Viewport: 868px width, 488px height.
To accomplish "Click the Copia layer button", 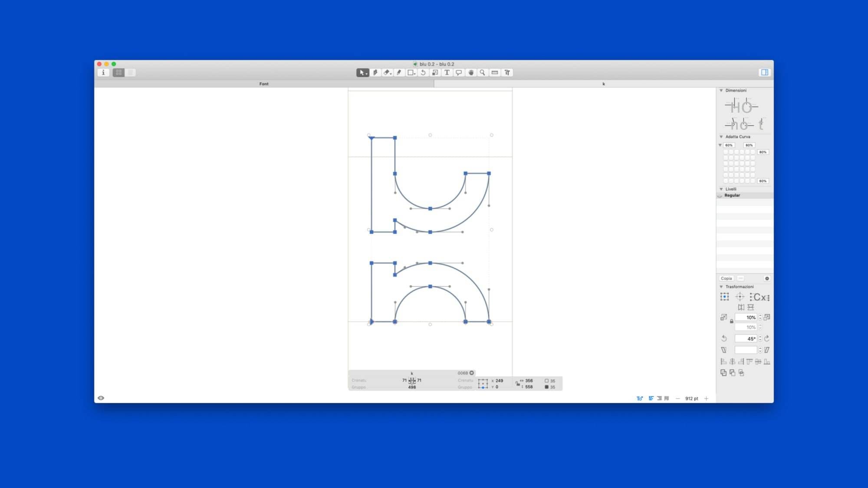I will [x=726, y=278].
